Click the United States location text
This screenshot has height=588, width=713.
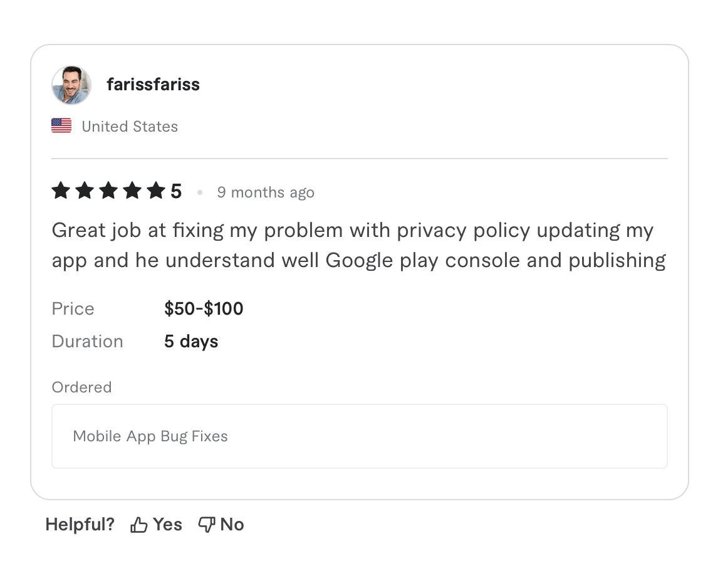click(x=129, y=126)
